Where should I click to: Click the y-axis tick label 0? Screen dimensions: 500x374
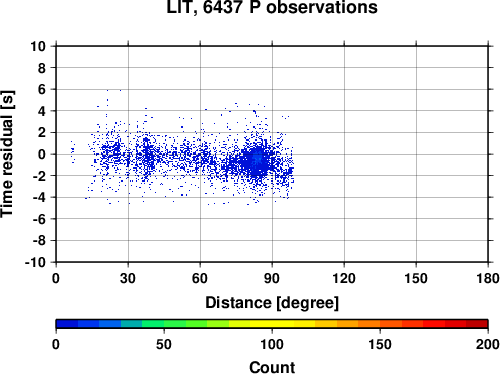[42, 154]
